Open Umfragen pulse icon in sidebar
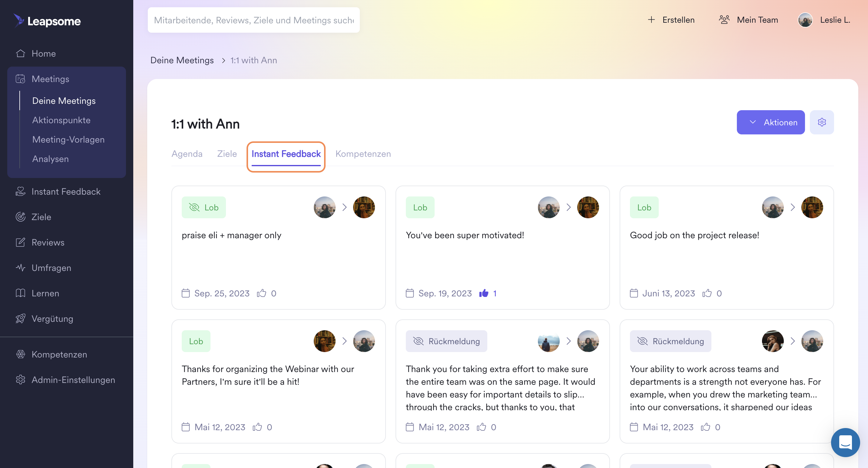The width and height of the screenshot is (868, 468). coord(21,268)
